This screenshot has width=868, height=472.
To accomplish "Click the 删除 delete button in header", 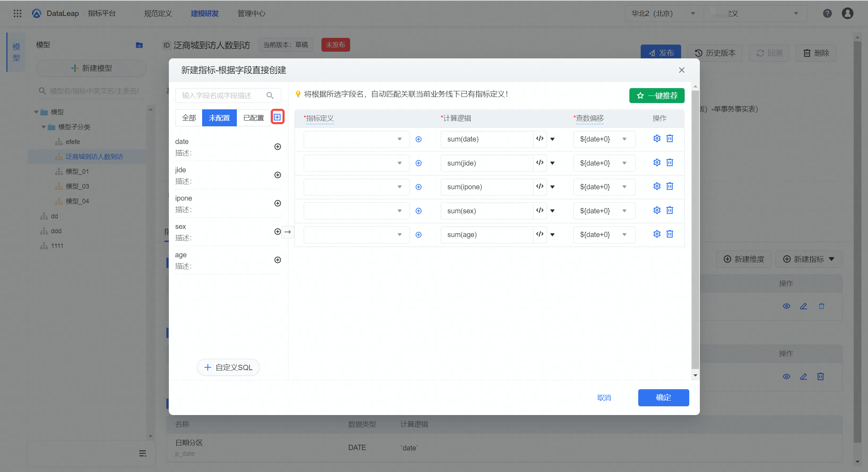I will (816, 53).
